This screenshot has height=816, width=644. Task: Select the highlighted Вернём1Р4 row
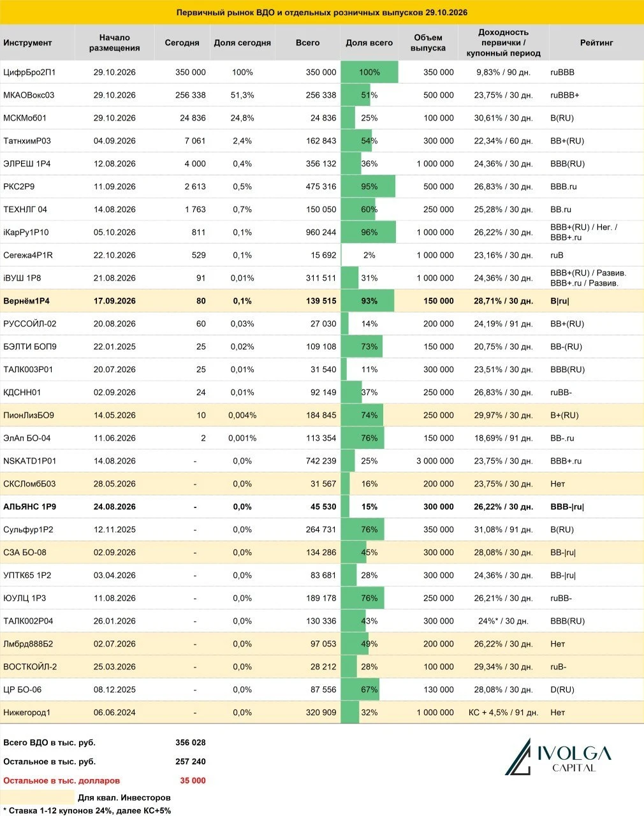(322, 301)
